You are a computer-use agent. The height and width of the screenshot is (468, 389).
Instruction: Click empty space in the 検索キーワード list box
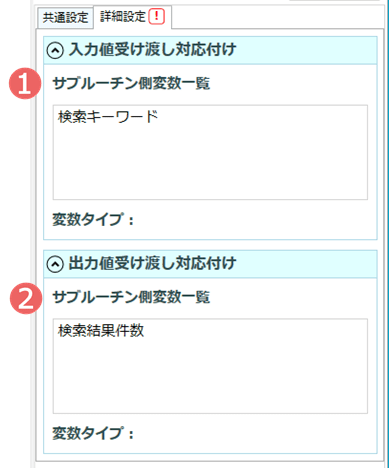point(210,163)
